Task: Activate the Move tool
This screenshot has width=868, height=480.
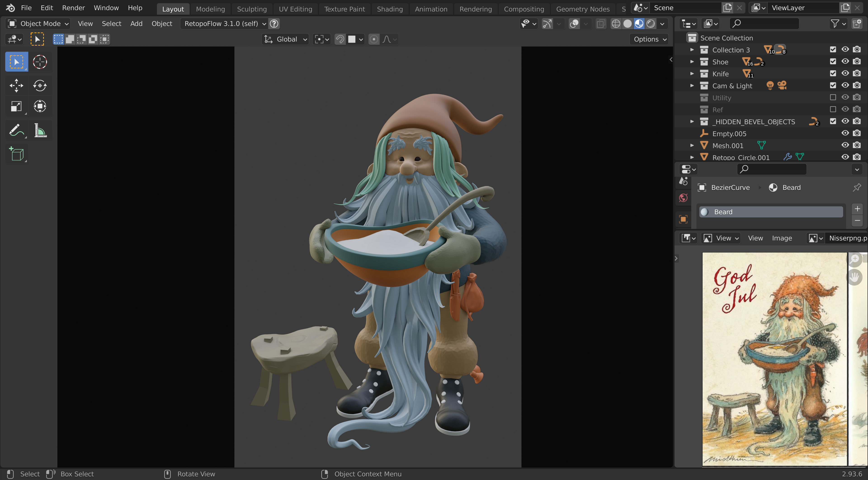Action: (x=16, y=86)
